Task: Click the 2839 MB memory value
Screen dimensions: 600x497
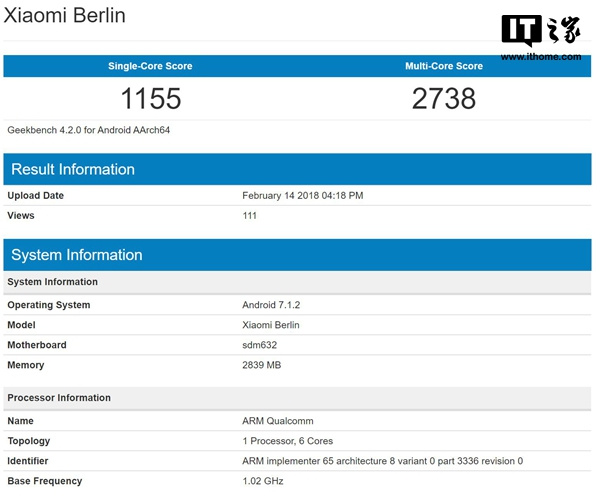Action: pyautogui.click(x=261, y=365)
